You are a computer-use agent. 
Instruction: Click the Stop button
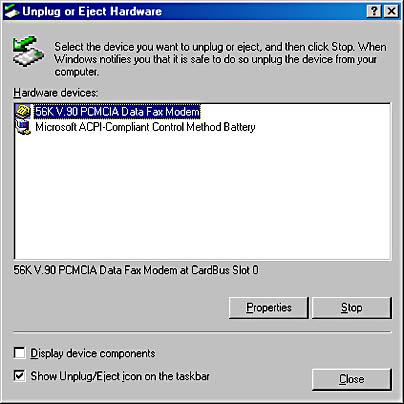point(352,308)
